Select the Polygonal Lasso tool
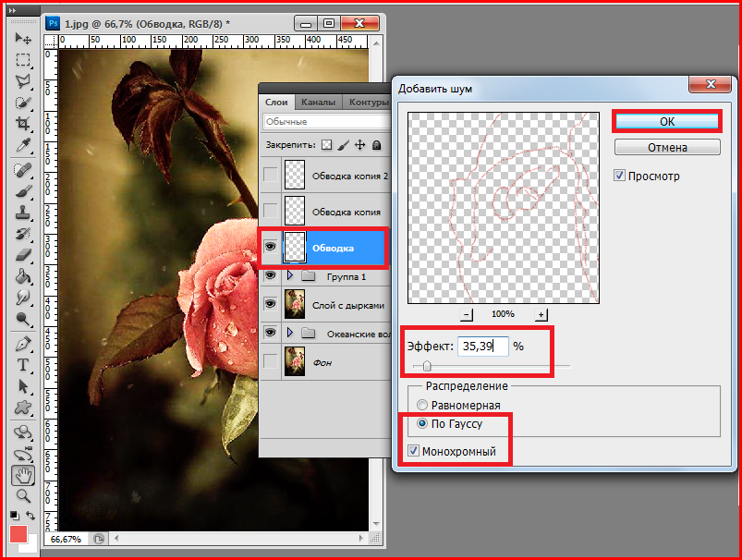 coord(23,81)
